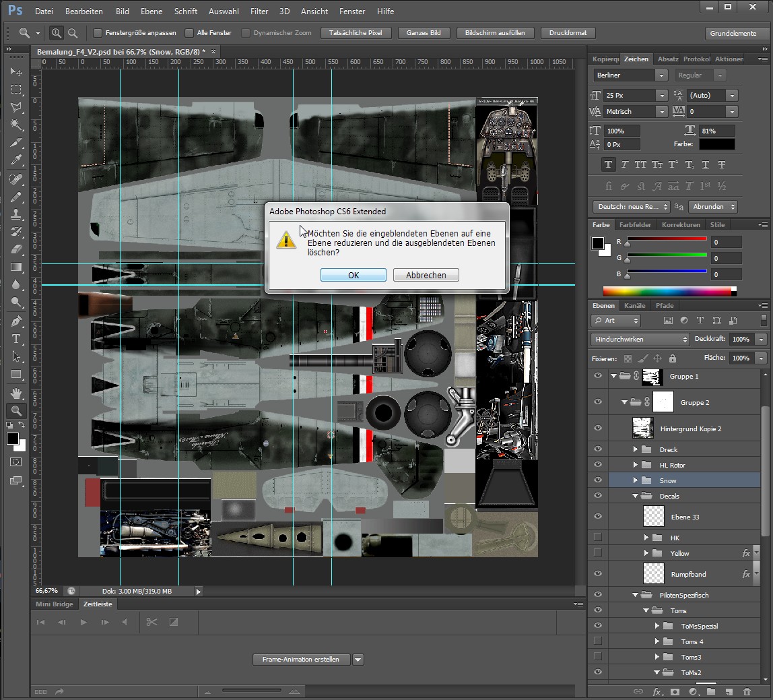
Task: Enable the Fenstergröße anpassen checkbox
Action: 98,33
